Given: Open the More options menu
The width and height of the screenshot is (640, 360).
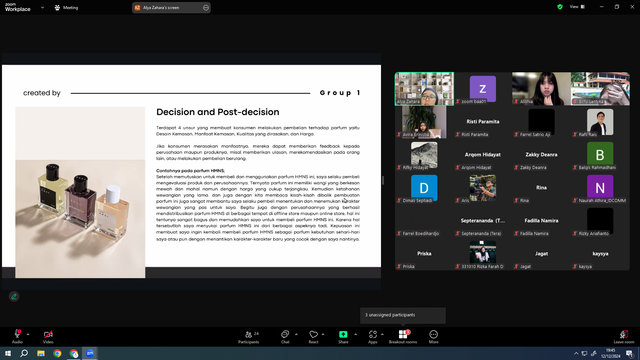Looking at the screenshot, I should pyautogui.click(x=433, y=337).
